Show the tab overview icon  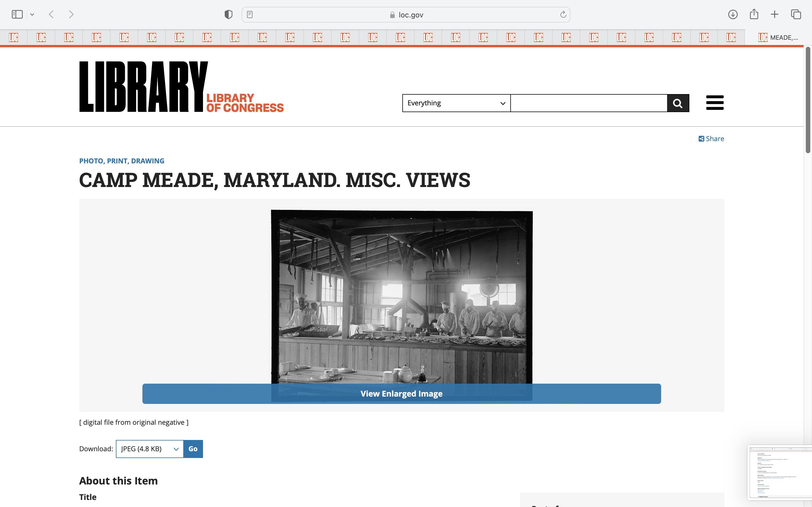point(796,14)
